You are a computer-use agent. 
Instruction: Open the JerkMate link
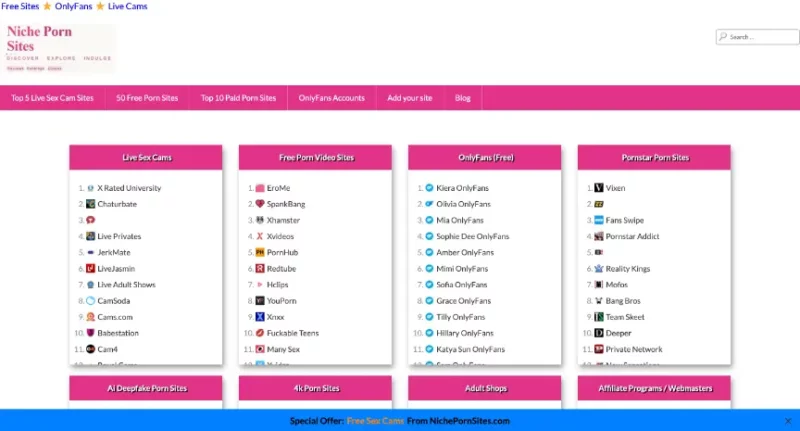pyautogui.click(x=114, y=252)
